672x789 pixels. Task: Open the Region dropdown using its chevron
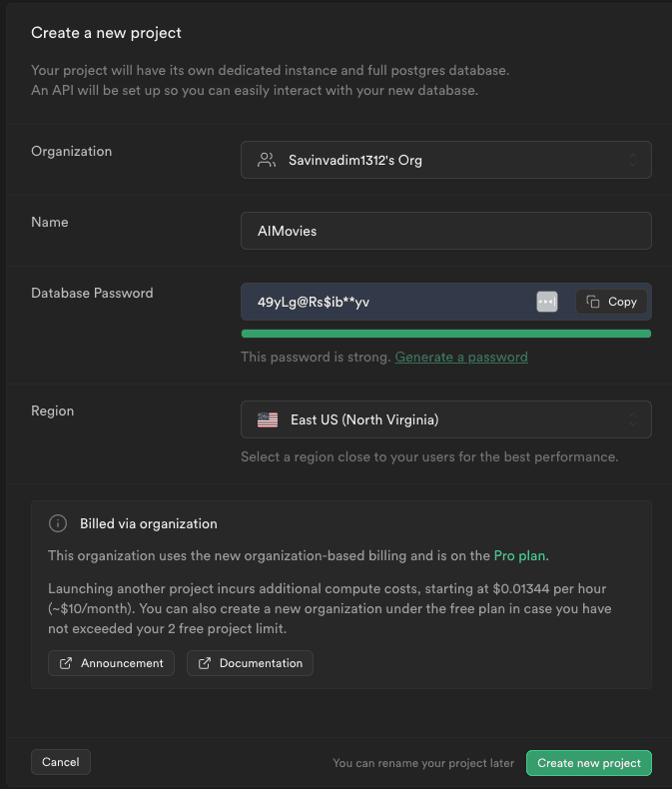pos(632,420)
